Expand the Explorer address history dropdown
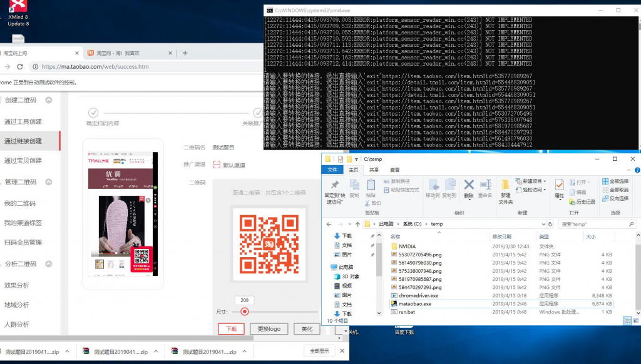Viewport: 641px width, 364px height. [543, 224]
